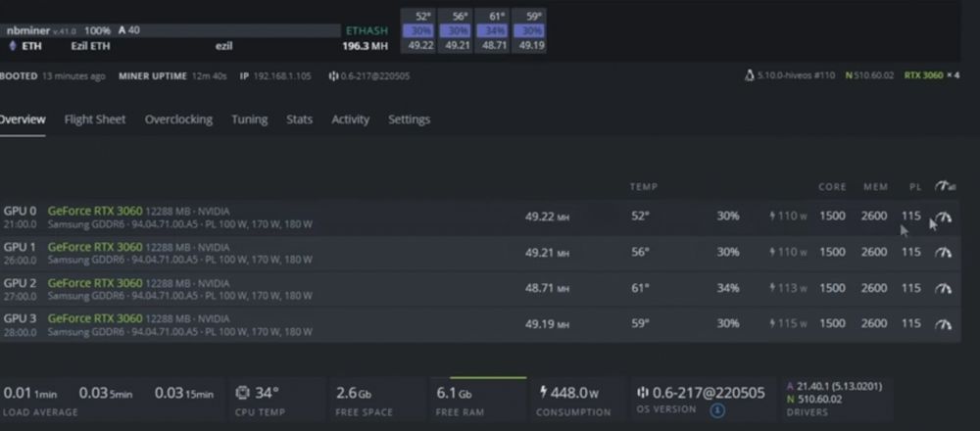Click the CPU chip icon by 34°

pos(242,393)
